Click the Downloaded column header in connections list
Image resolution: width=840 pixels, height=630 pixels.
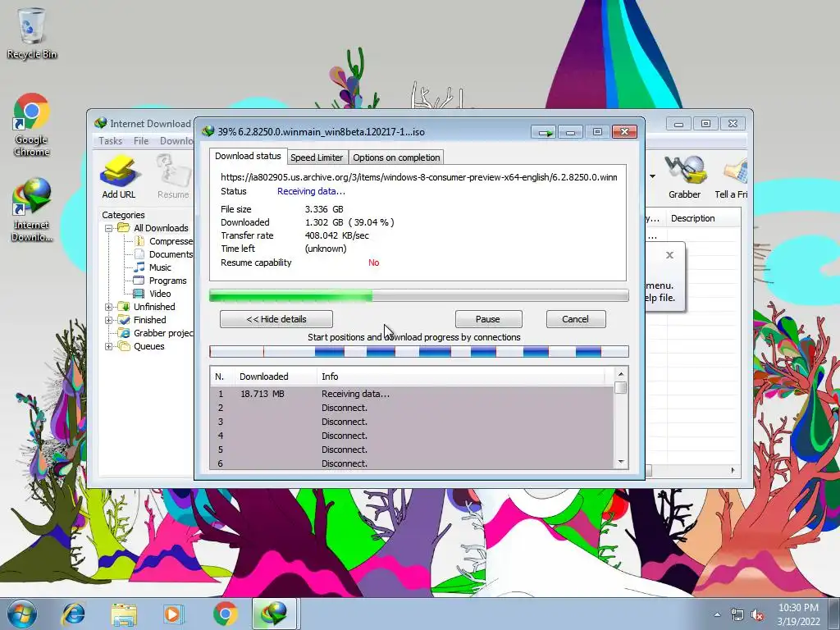click(x=276, y=377)
